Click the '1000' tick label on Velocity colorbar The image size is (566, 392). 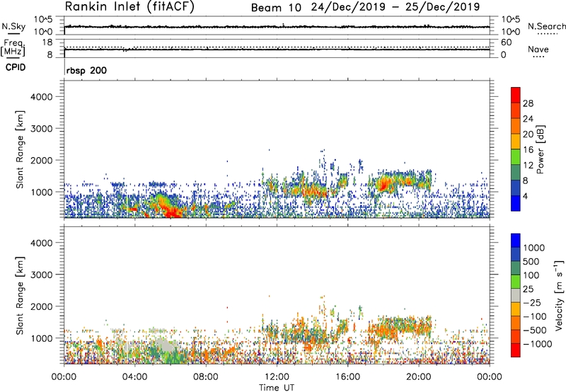[x=534, y=248]
